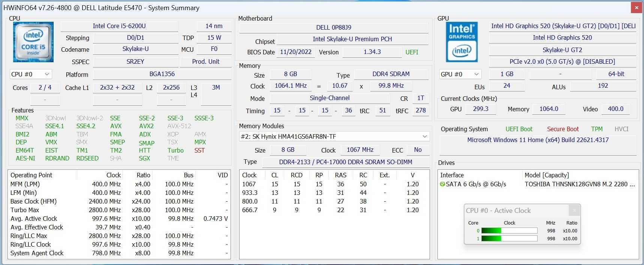Screen dimensions: 644x265
Task: Click the DDR4 SDRAM memory type field
Action: point(391,74)
